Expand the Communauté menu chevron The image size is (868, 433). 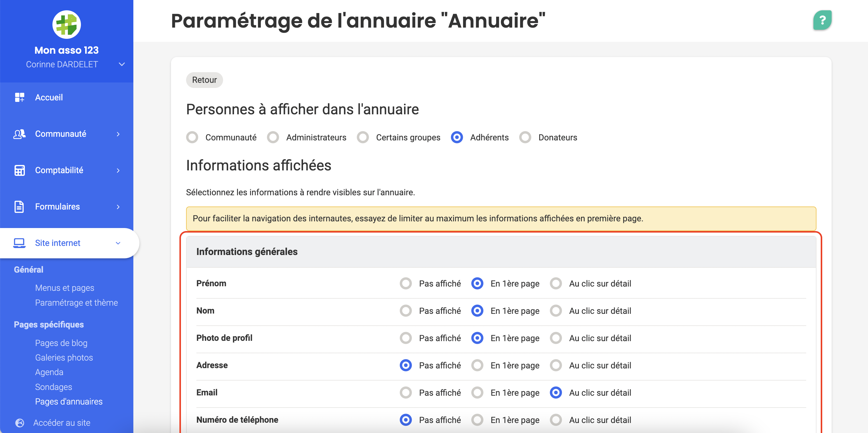coord(118,134)
